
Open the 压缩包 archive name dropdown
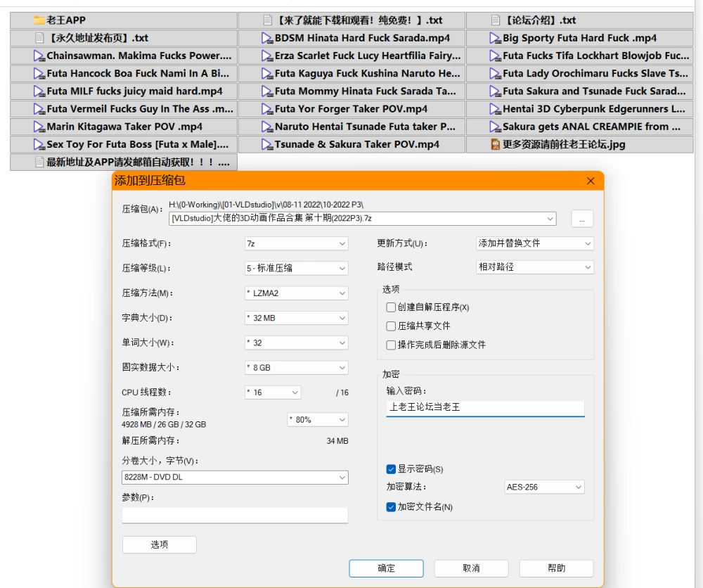[550, 219]
